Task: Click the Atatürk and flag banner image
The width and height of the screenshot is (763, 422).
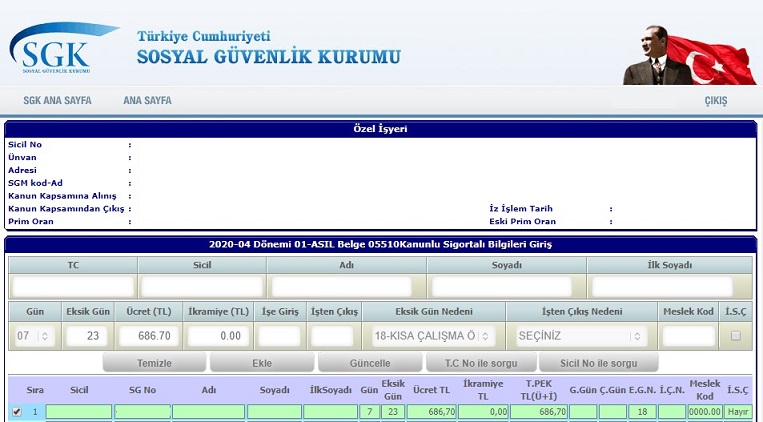Action: click(690, 55)
